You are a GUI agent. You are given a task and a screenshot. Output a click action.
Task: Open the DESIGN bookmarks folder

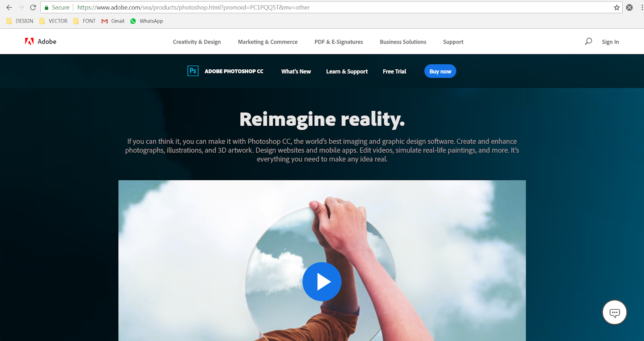tap(20, 21)
